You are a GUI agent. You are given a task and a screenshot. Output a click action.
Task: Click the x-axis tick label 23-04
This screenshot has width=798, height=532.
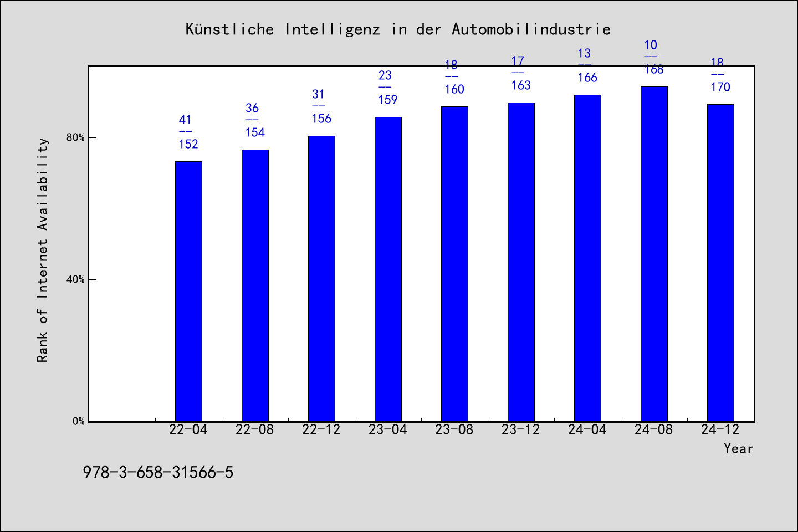388,429
